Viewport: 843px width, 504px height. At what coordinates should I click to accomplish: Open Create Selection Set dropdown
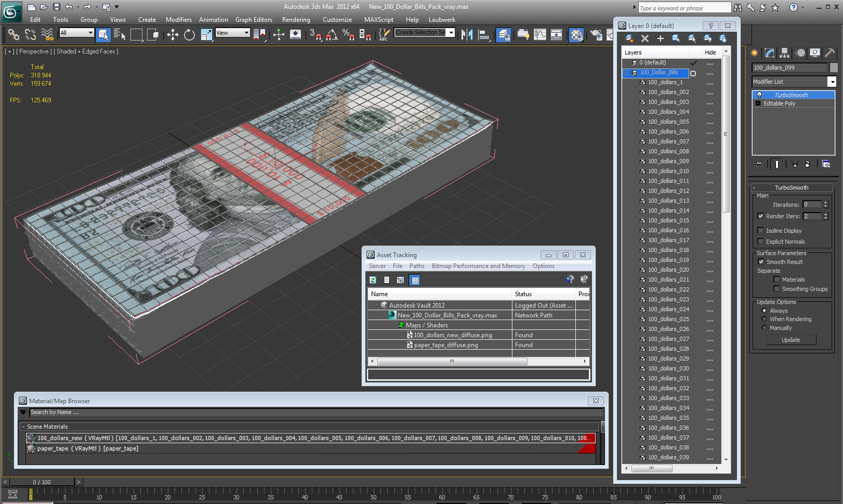point(451,33)
